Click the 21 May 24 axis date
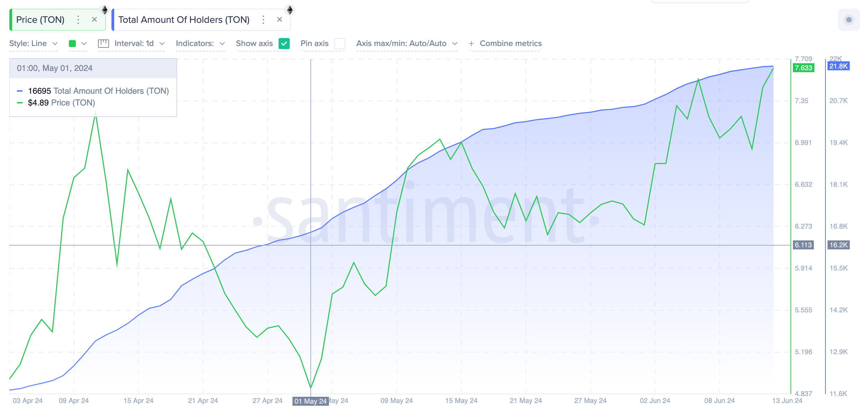Image resolution: width=868 pixels, height=413 pixels. [x=526, y=401]
